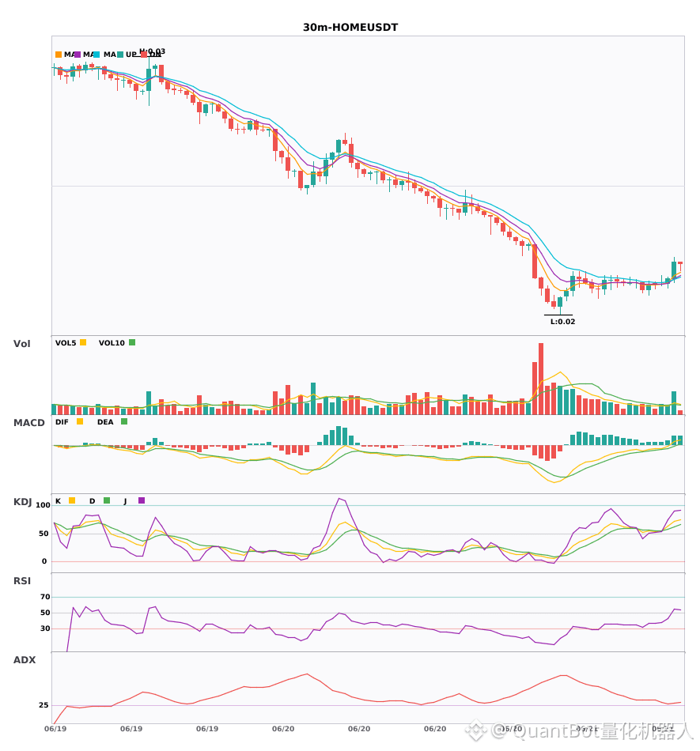
Task: Click the Vol panel label
Action: pyautogui.click(x=21, y=344)
